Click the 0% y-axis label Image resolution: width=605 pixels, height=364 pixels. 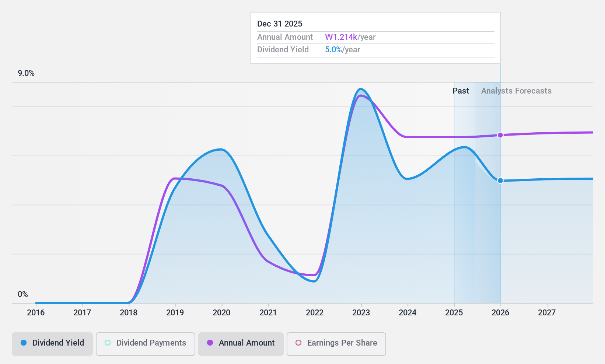(23, 294)
